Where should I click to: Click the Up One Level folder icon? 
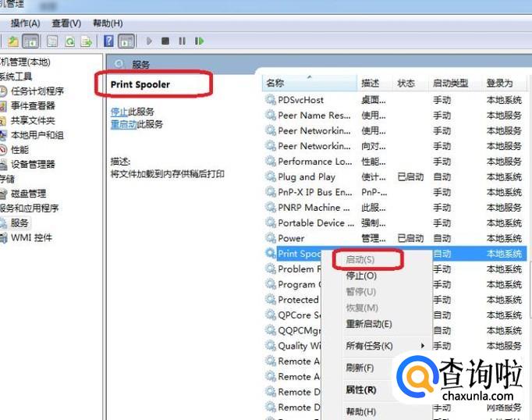[13, 41]
